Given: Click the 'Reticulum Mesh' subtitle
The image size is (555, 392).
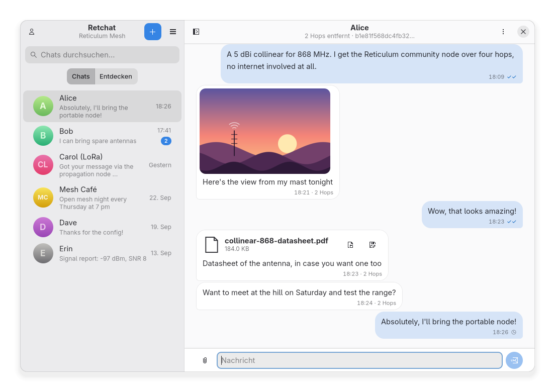Looking at the screenshot, I should coord(102,36).
